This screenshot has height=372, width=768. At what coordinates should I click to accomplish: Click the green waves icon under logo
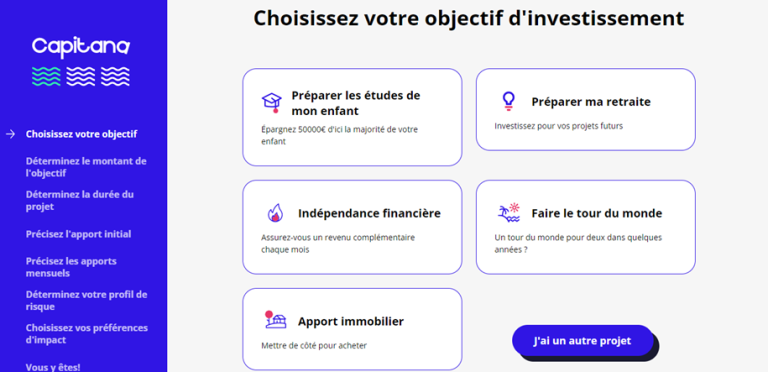coord(47,76)
